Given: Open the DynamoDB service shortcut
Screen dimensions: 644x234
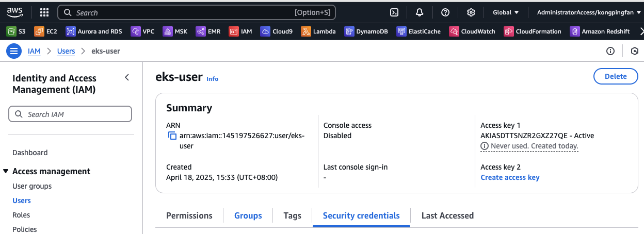Looking at the screenshot, I should coord(366,31).
